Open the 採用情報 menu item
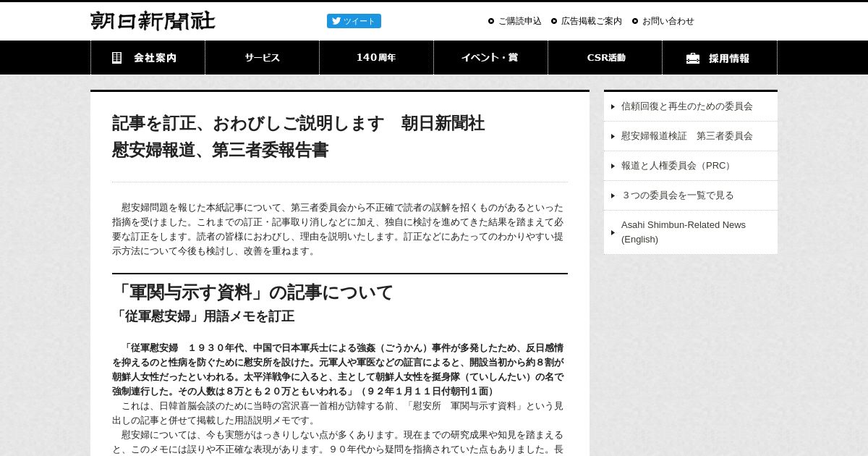Viewport: 868px width, 456px height. [720, 58]
